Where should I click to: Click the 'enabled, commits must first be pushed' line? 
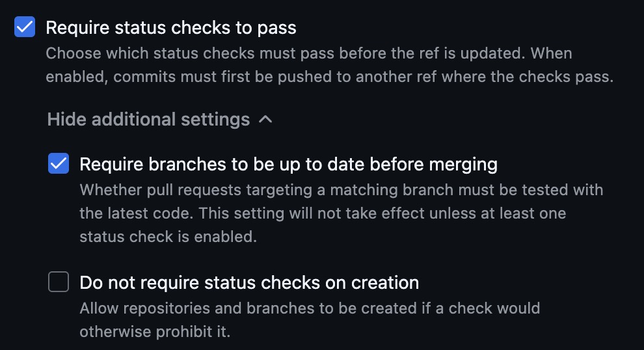[329, 77]
